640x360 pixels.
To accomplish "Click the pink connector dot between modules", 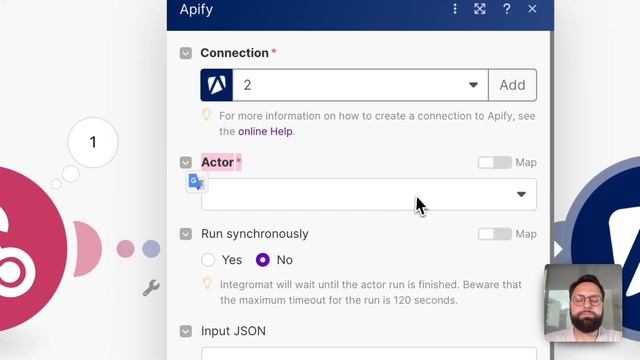I will pyautogui.click(x=125, y=249).
